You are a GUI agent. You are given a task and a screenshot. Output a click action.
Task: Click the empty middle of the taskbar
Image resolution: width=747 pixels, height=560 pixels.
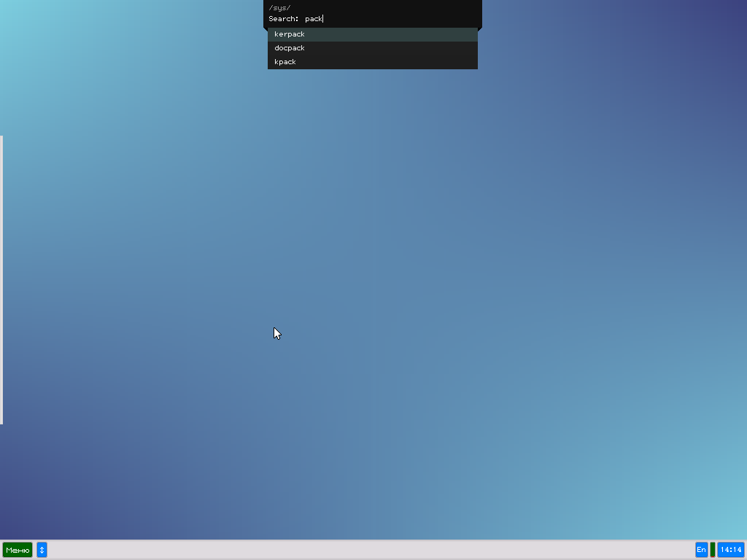click(x=365, y=550)
